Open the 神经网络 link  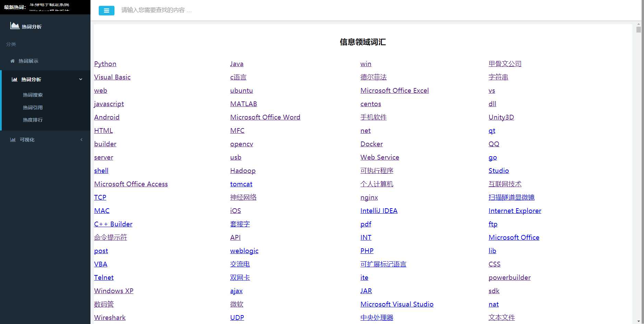click(243, 197)
